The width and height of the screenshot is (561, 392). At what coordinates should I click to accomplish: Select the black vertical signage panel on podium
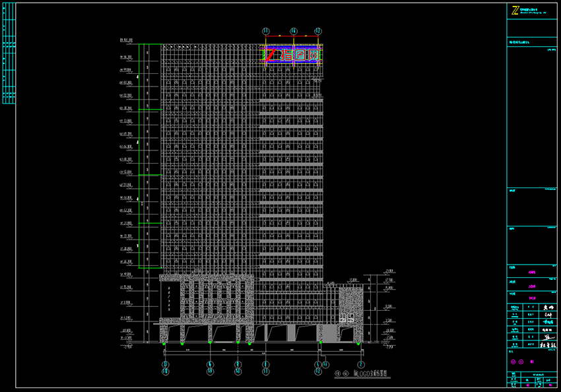170,300
